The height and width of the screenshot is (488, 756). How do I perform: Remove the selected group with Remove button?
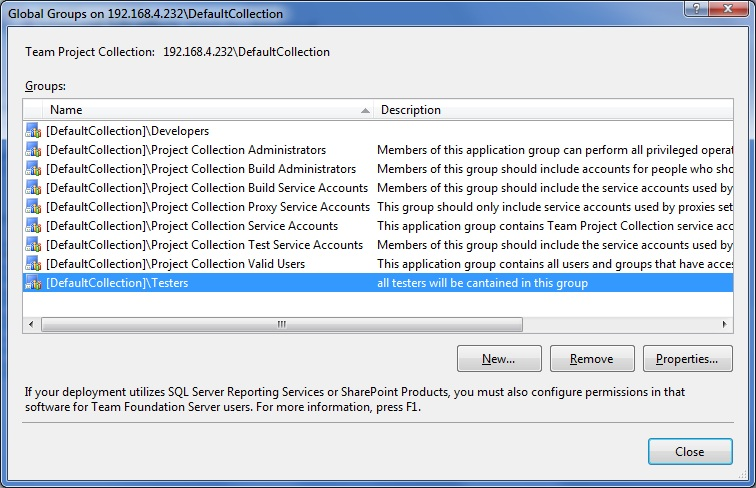[x=591, y=359]
